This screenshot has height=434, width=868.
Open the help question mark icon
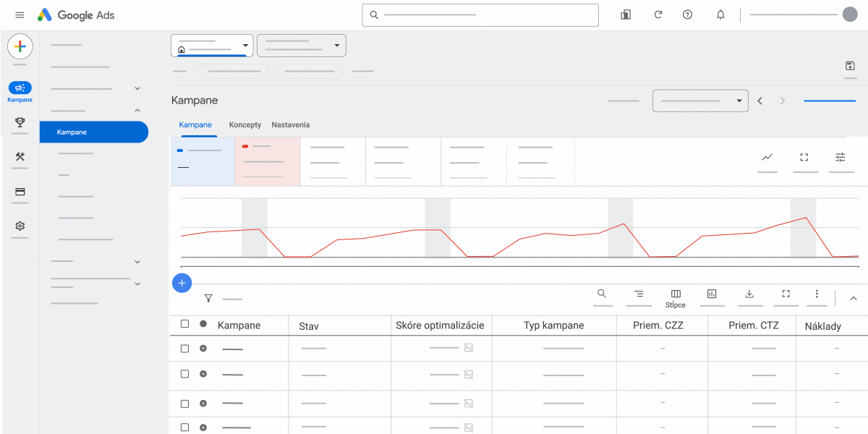click(x=688, y=14)
